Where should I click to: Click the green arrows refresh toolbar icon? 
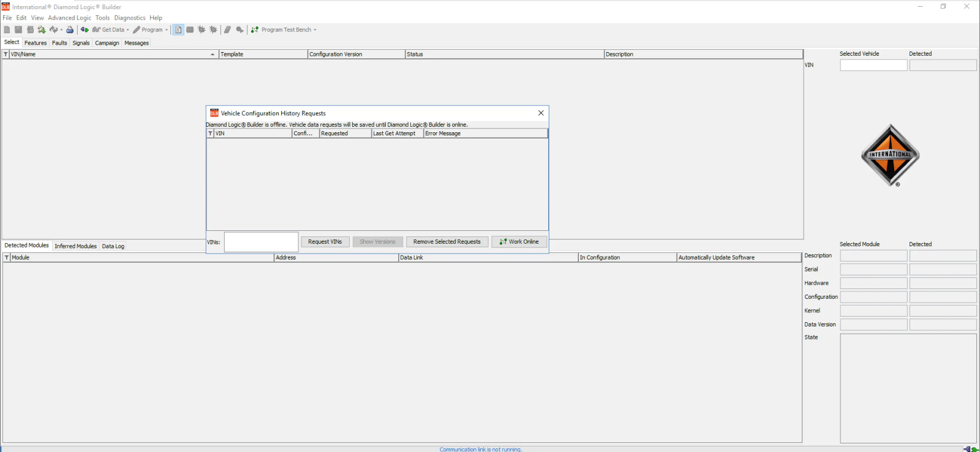click(42, 29)
